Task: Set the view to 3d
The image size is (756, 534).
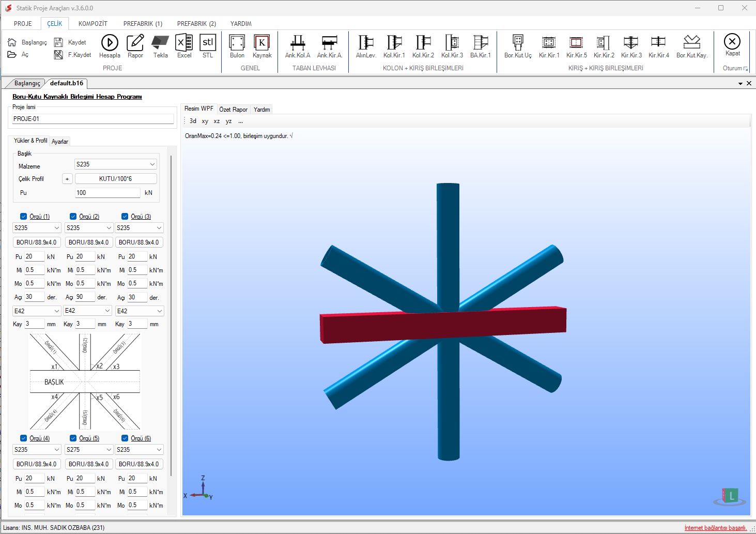Action: tap(193, 121)
